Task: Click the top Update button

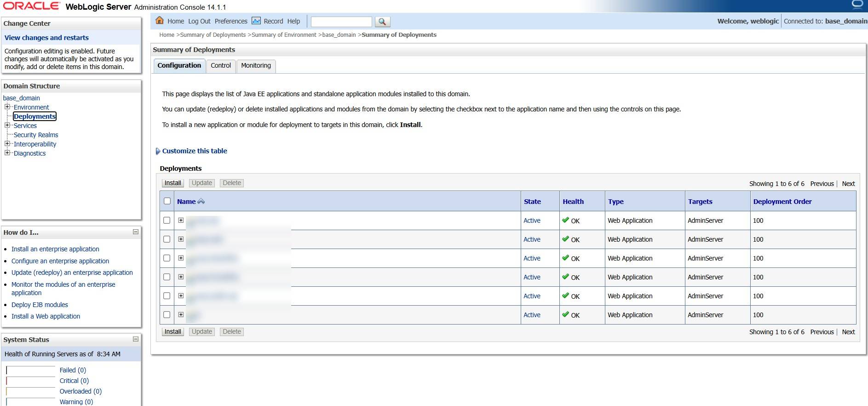Action: pyautogui.click(x=202, y=183)
